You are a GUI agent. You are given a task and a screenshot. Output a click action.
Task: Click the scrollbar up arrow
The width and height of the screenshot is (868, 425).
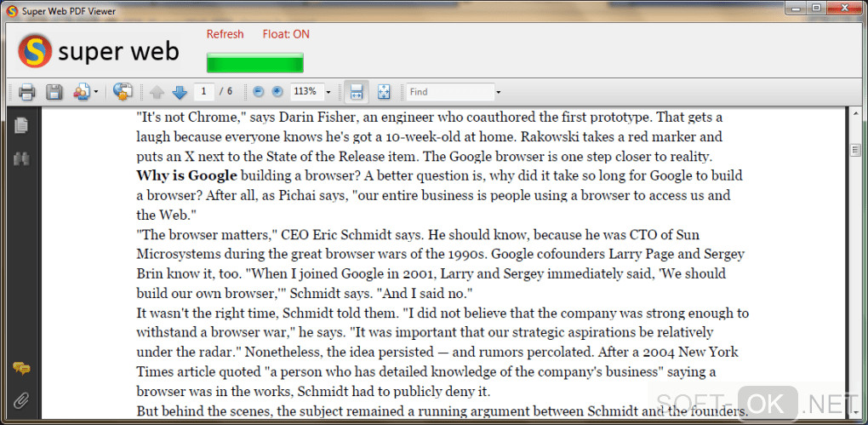856,113
